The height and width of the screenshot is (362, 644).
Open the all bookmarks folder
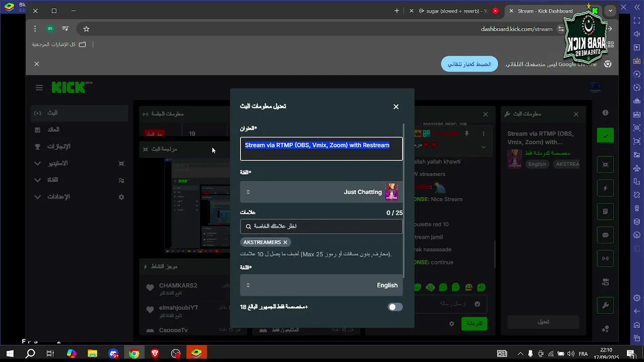[59, 44]
